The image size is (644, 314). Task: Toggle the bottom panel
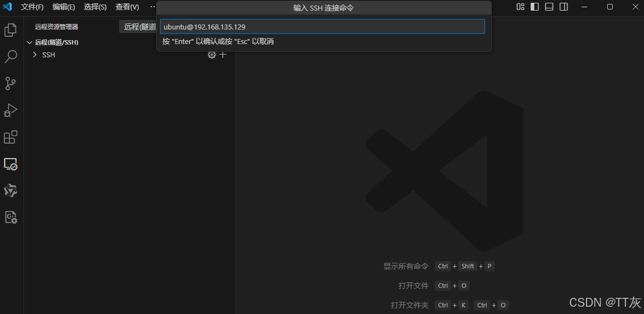pyautogui.click(x=549, y=7)
